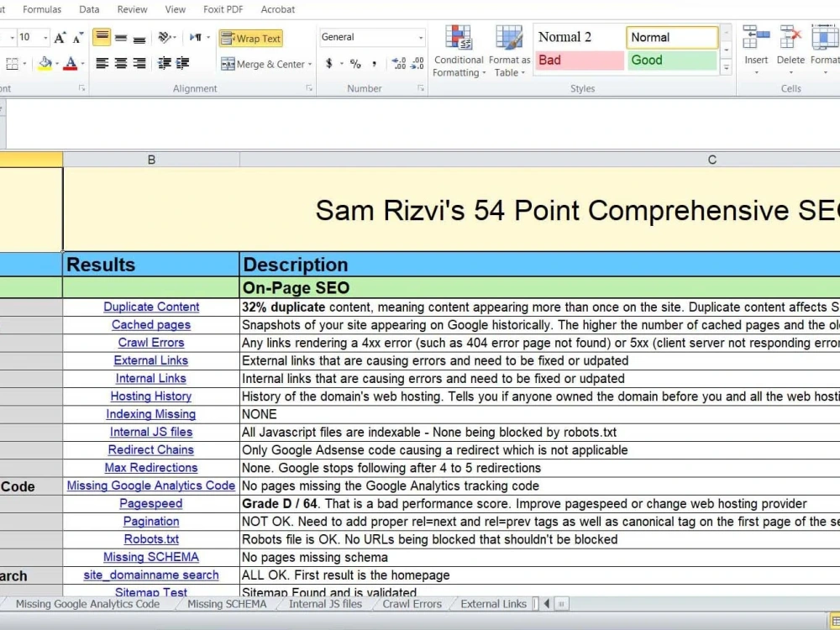Apply the Normal 2 cell style
Viewport: 840px width, 630px height.
(579, 37)
